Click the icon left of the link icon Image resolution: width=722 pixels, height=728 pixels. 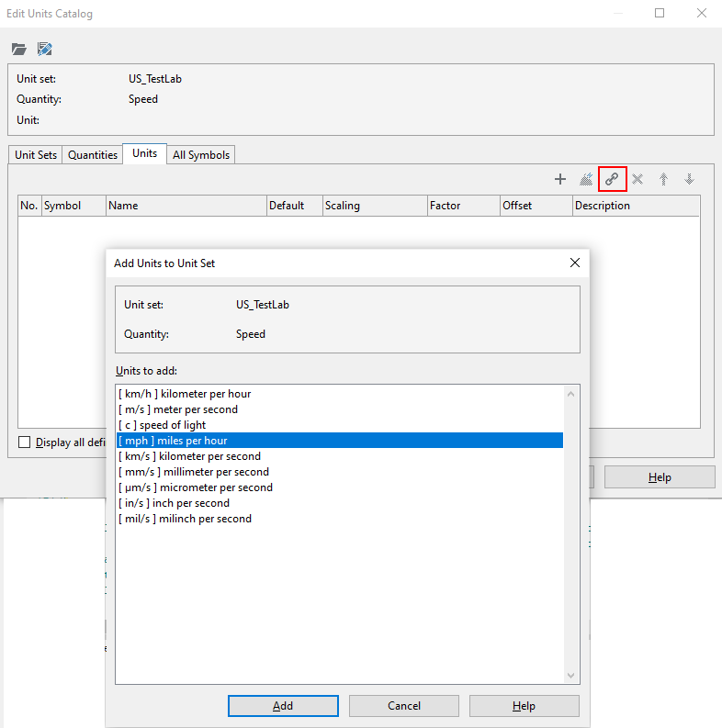(586, 179)
